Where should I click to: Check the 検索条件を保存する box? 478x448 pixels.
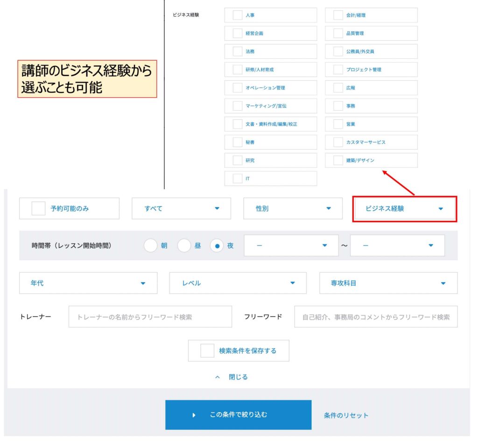pyautogui.click(x=207, y=350)
